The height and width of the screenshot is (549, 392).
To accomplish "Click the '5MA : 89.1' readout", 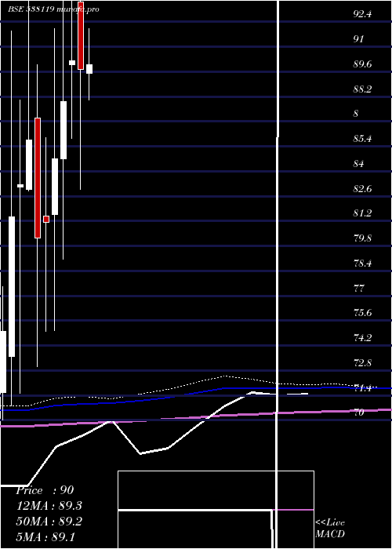I will [45, 536].
